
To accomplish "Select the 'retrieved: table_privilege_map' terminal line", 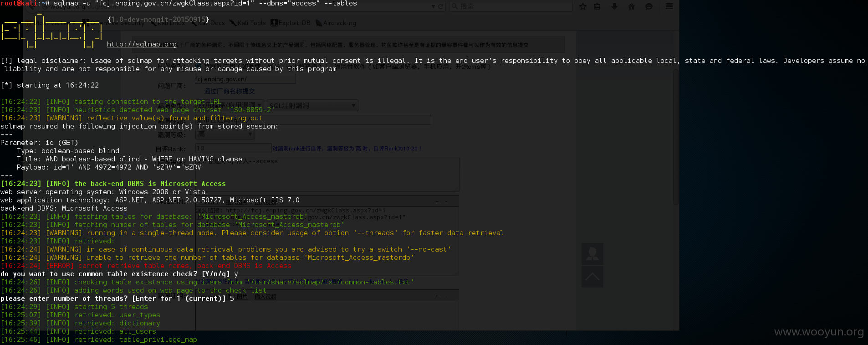I will tap(99, 340).
